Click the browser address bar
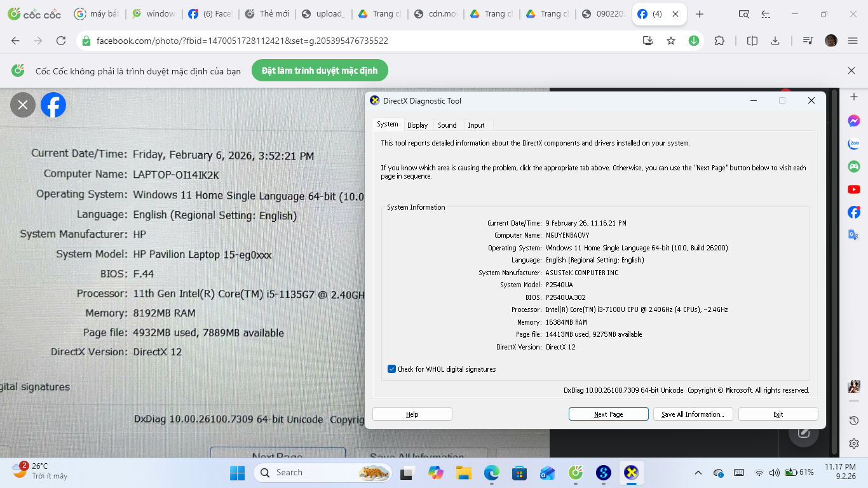 click(x=254, y=39)
